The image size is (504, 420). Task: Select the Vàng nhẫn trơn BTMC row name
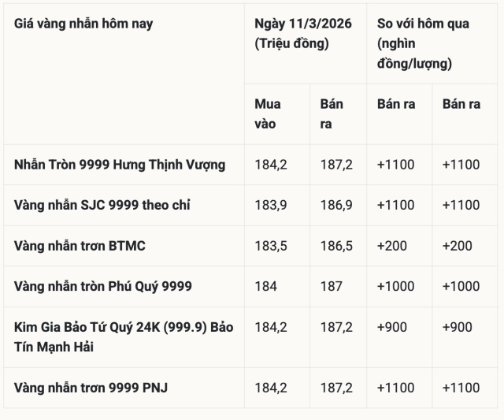pyautogui.click(x=80, y=246)
